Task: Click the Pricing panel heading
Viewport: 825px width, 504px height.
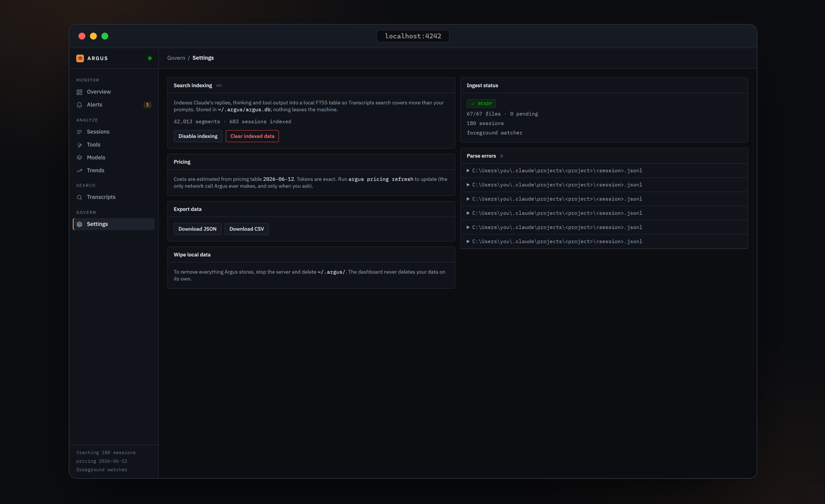Action: pyautogui.click(x=182, y=162)
